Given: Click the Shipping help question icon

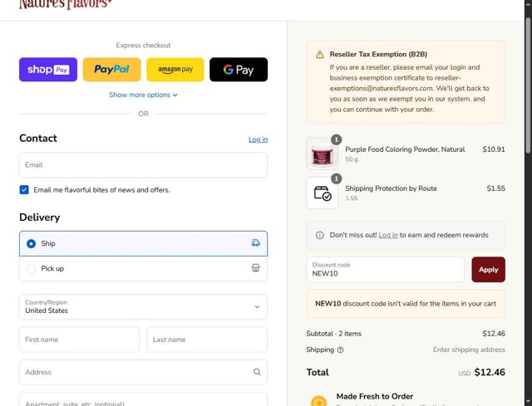Looking at the screenshot, I should [x=340, y=350].
